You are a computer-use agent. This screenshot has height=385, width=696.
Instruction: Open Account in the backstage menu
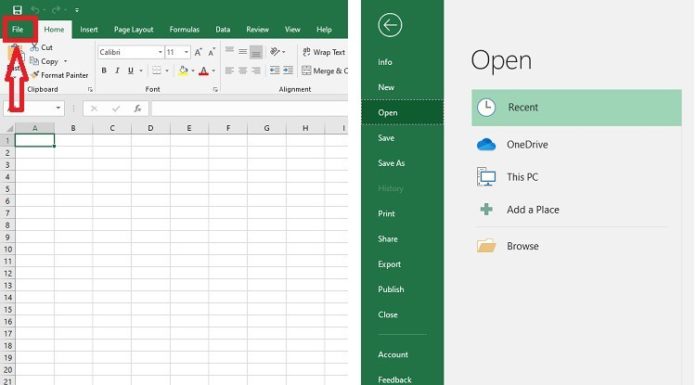click(393, 354)
